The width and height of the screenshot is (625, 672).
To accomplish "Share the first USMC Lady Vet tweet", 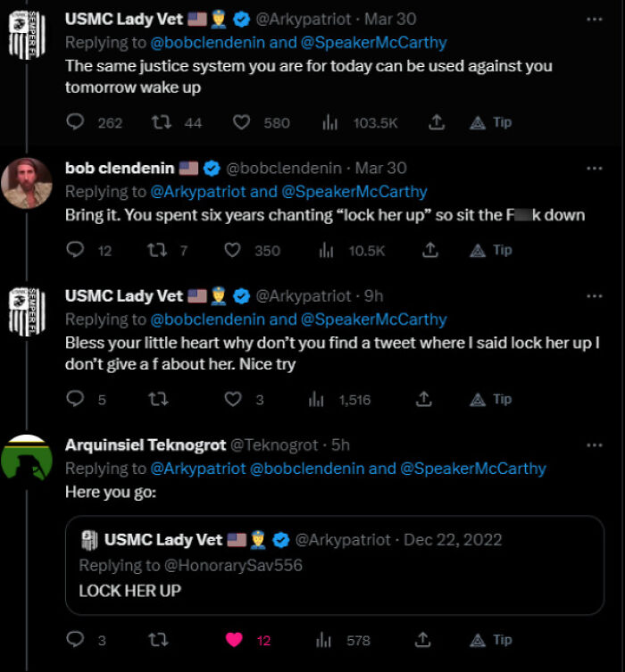I will point(437,122).
